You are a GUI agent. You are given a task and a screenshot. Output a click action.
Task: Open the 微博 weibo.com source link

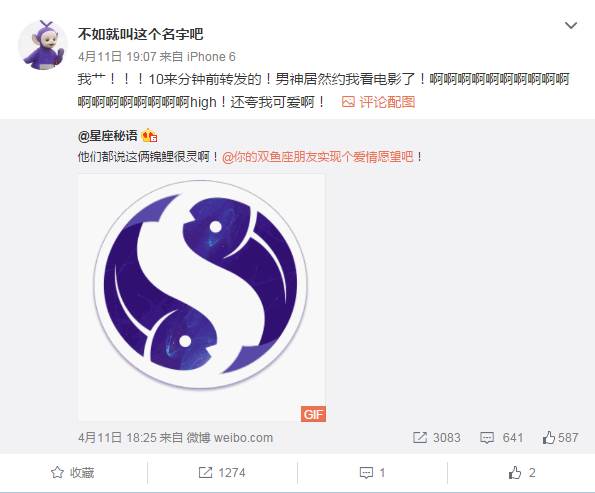point(229,438)
